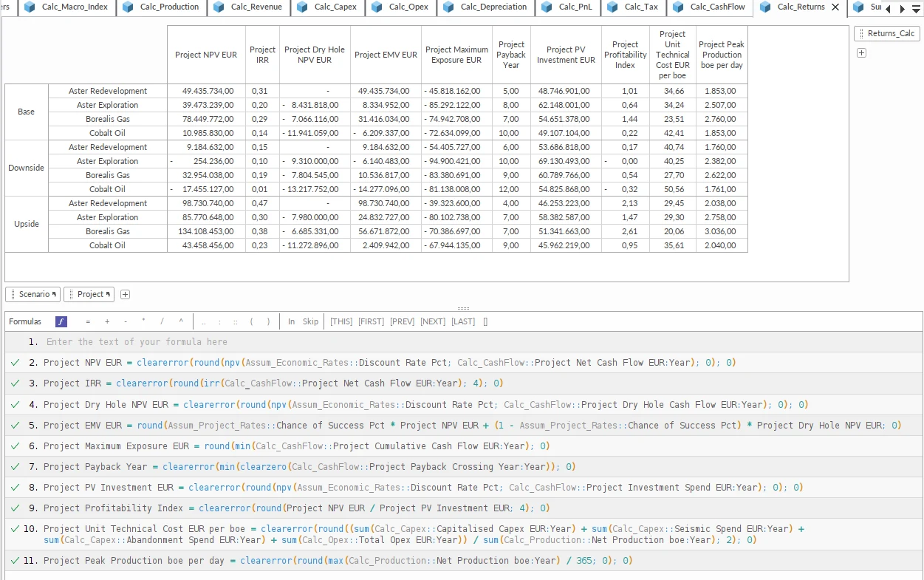Select the Project Profitability Index formula line

pos(463,508)
